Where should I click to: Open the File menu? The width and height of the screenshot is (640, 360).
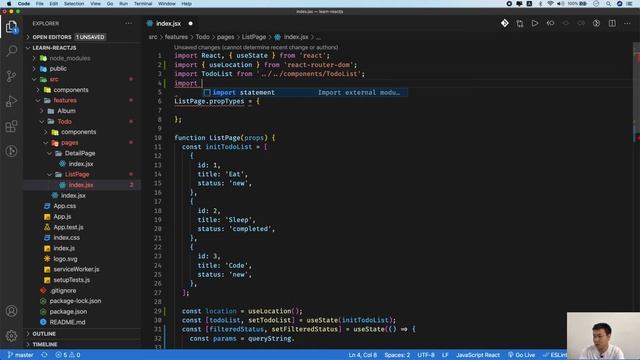[x=40, y=4]
